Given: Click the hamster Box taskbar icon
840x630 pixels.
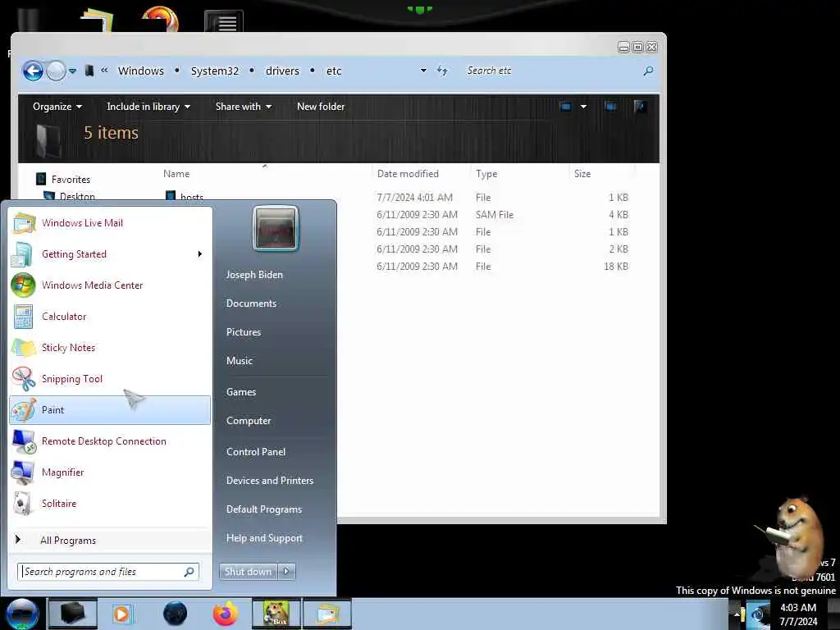Looking at the screenshot, I should pos(276,614).
